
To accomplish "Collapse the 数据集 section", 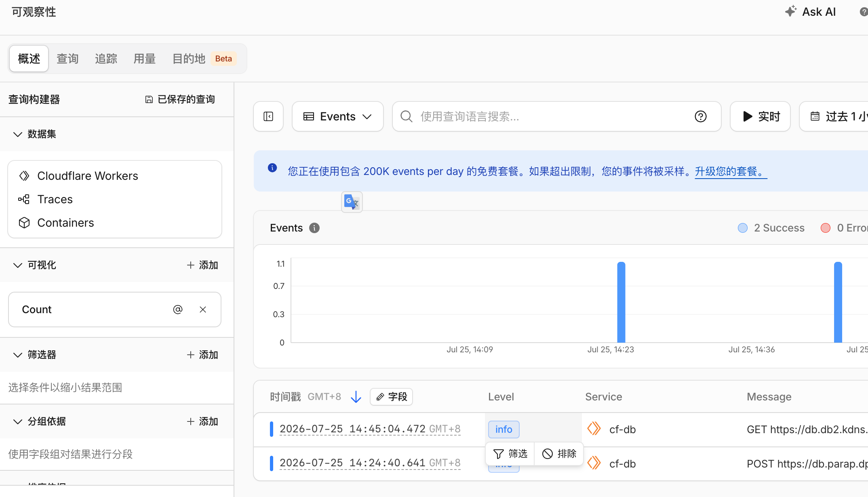I will [x=17, y=134].
